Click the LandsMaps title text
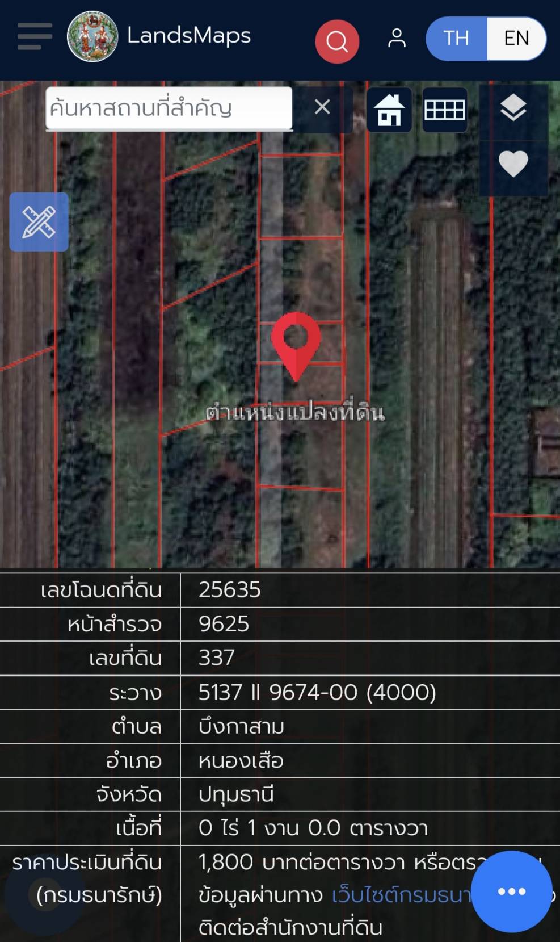The width and height of the screenshot is (560, 942). coord(188,36)
